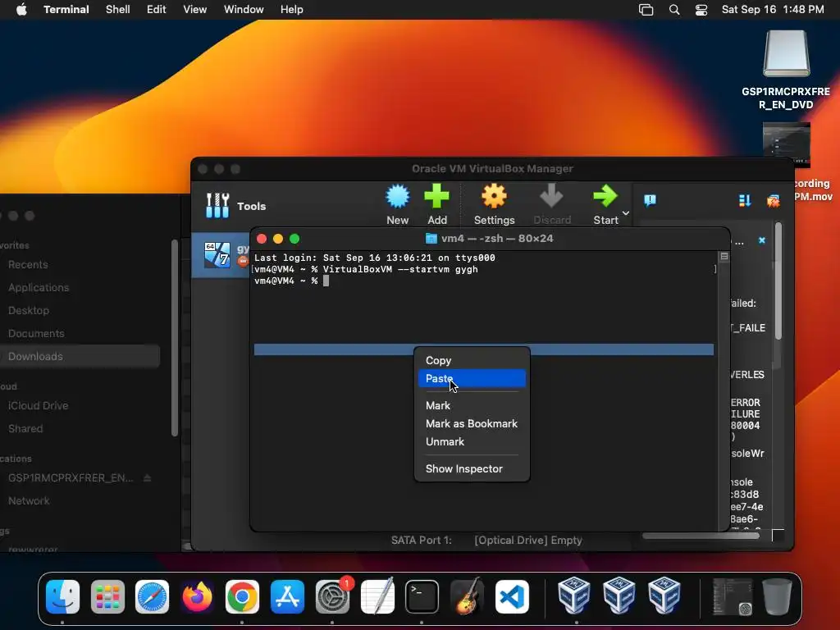
Task: Click the orange icon next to the sort notifications icon
Action: pos(773,201)
